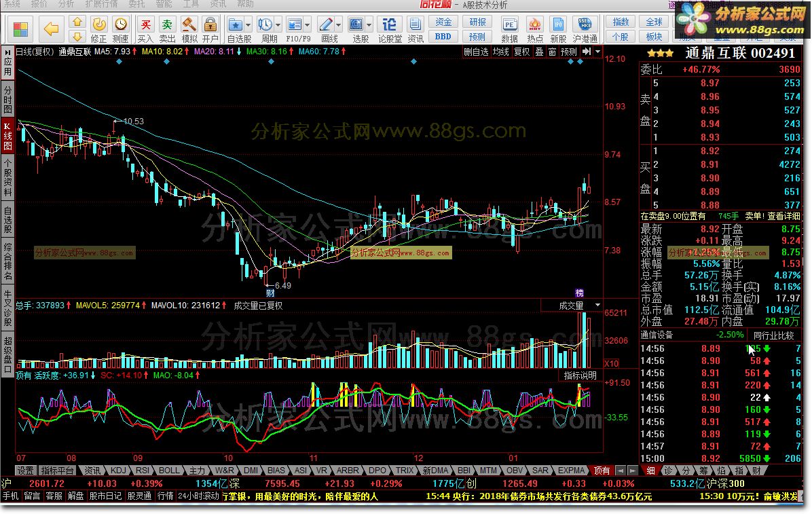This screenshot has width=812, height=514.
Task: Click 查看详细 link in order notice
Action: pos(783,216)
